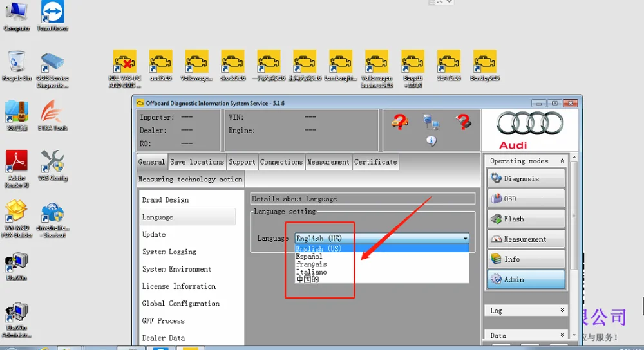This screenshot has height=350, width=644.
Task: Select the ElsaWin Administr... desktop icon
Action: [x=17, y=320]
